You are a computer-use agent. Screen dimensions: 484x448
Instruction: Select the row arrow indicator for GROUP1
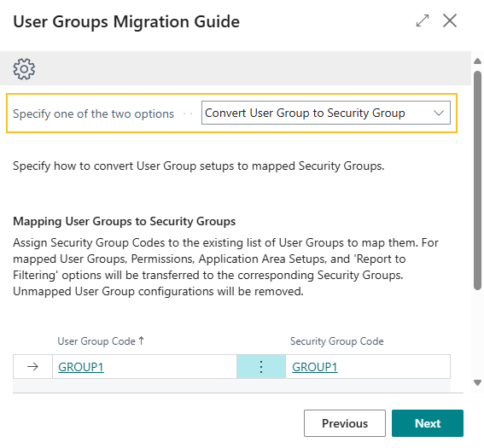(x=32, y=367)
